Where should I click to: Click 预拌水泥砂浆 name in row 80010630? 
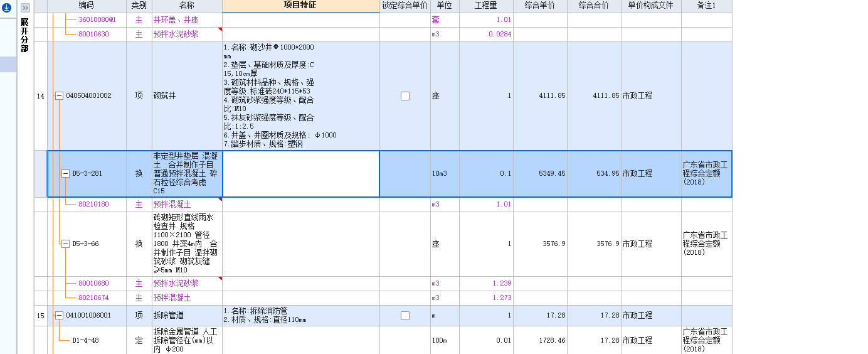pyautogui.click(x=176, y=35)
